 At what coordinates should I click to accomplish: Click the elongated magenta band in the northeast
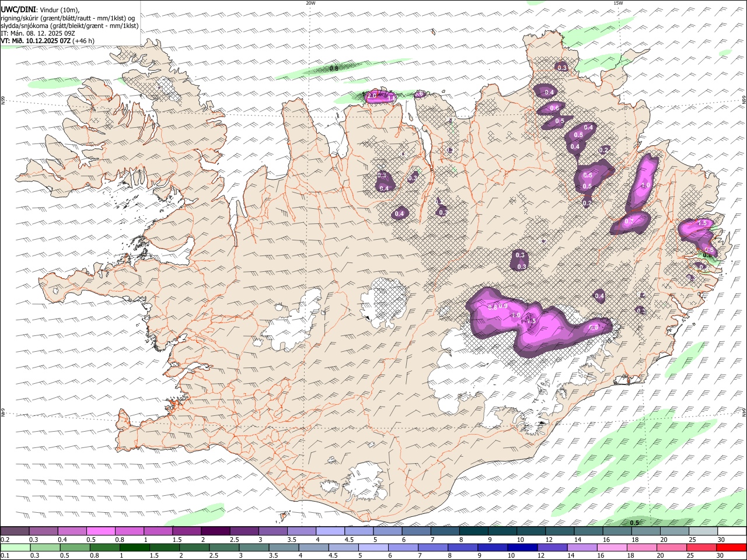[x=641, y=184]
